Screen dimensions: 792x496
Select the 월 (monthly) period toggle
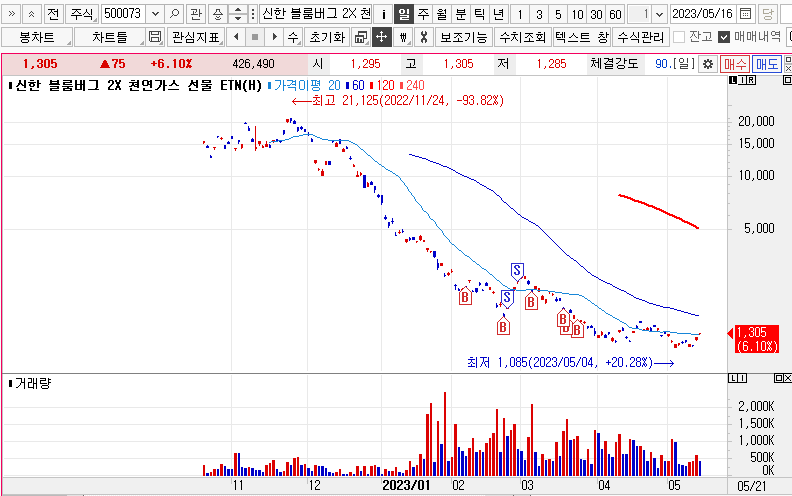click(442, 14)
